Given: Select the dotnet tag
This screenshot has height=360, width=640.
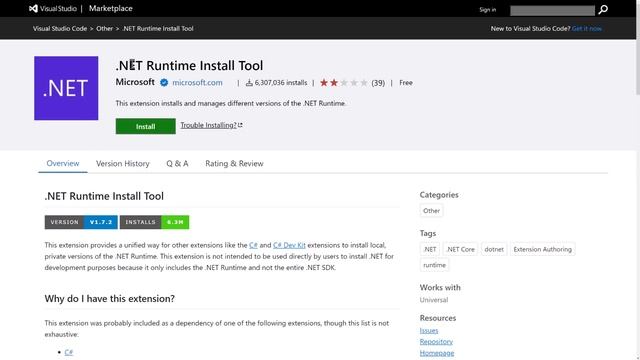Looking at the screenshot, I should [x=494, y=249].
